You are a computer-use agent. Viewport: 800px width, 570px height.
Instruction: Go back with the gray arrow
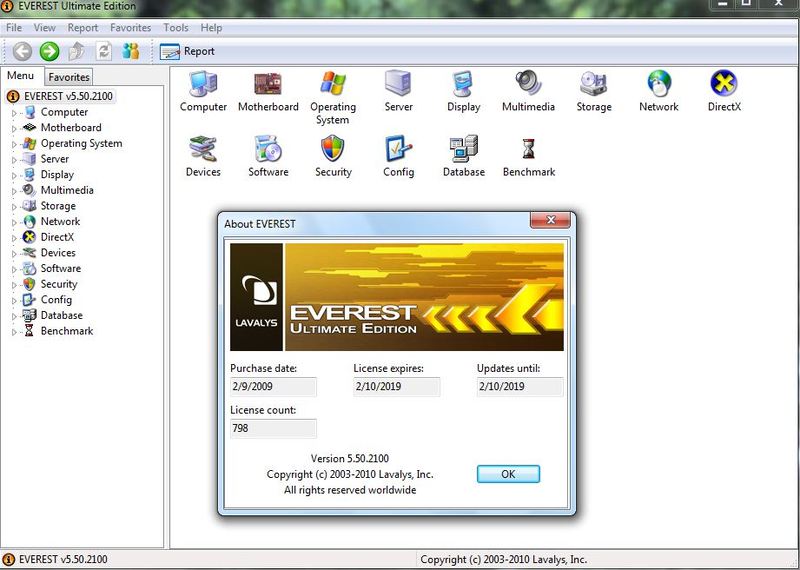pyautogui.click(x=22, y=52)
